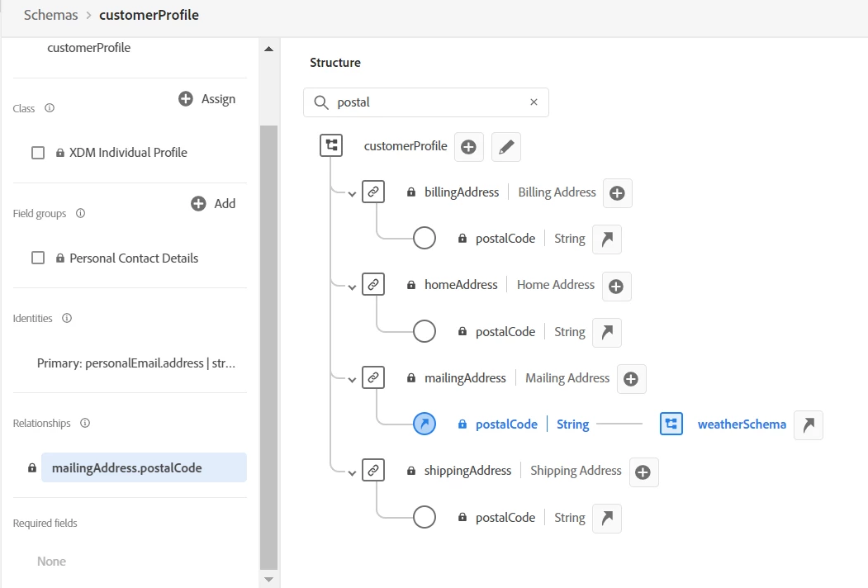Select mailingAddress.postalCode in Relationships

[x=127, y=467]
